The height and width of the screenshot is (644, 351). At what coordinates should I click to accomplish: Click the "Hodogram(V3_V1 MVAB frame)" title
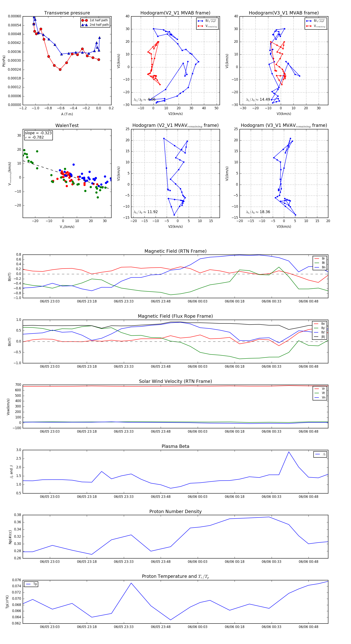tap(284, 13)
